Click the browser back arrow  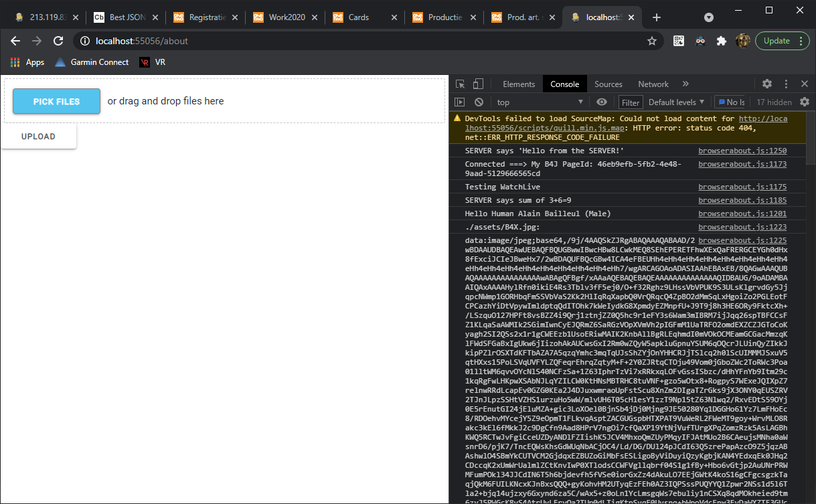pyautogui.click(x=16, y=41)
